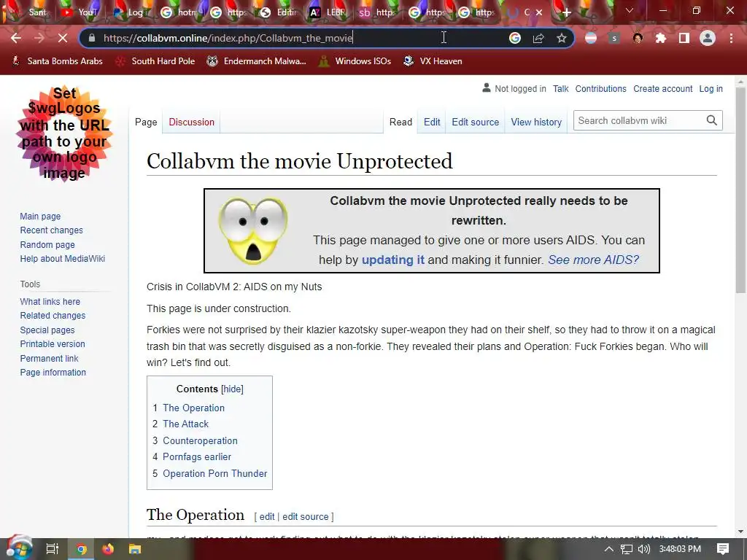Go back to the previous page
Image resolution: width=747 pixels, height=560 pixels.
coord(16,38)
